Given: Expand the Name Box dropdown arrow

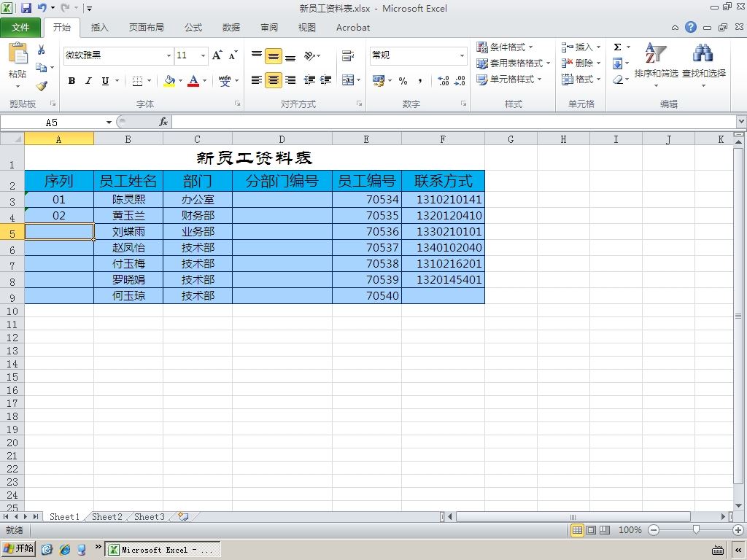Looking at the screenshot, I should pos(109,122).
